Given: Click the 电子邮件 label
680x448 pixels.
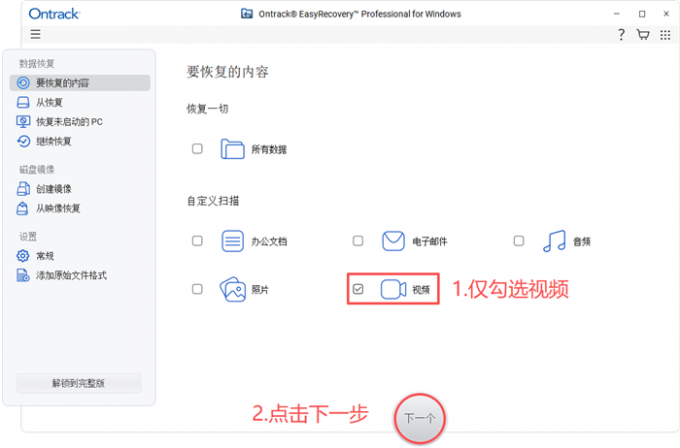Looking at the screenshot, I should point(430,242).
